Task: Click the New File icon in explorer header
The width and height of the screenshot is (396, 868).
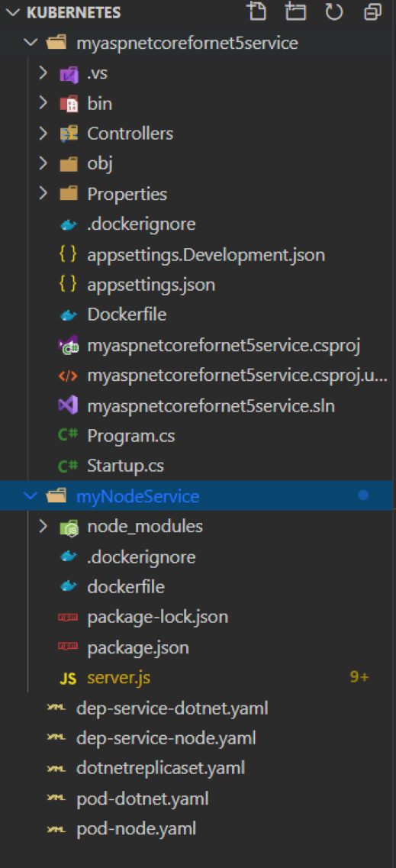Action: pos(256,11)
